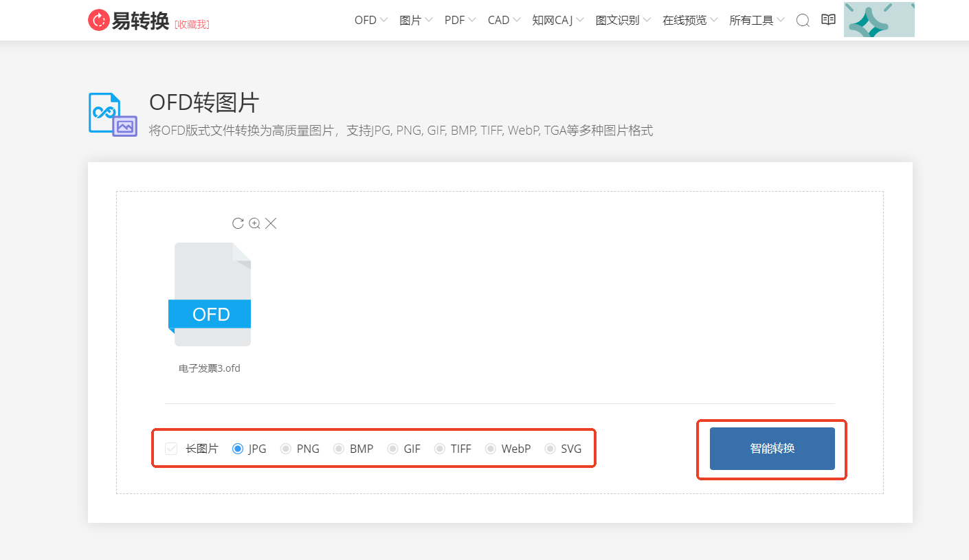Open the 所有工具 dropdown
The height and width of the screenshot is (560, 969).
(752, 20)
